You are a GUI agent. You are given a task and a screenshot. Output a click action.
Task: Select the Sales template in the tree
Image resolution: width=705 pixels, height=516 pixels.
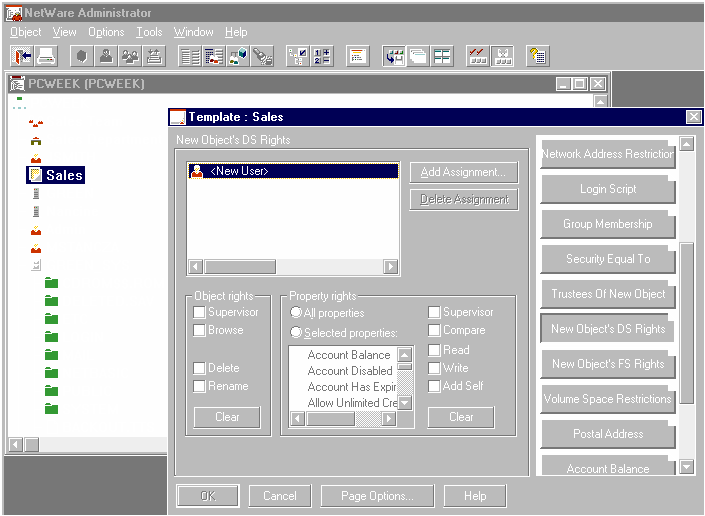[x=56, y=175]
